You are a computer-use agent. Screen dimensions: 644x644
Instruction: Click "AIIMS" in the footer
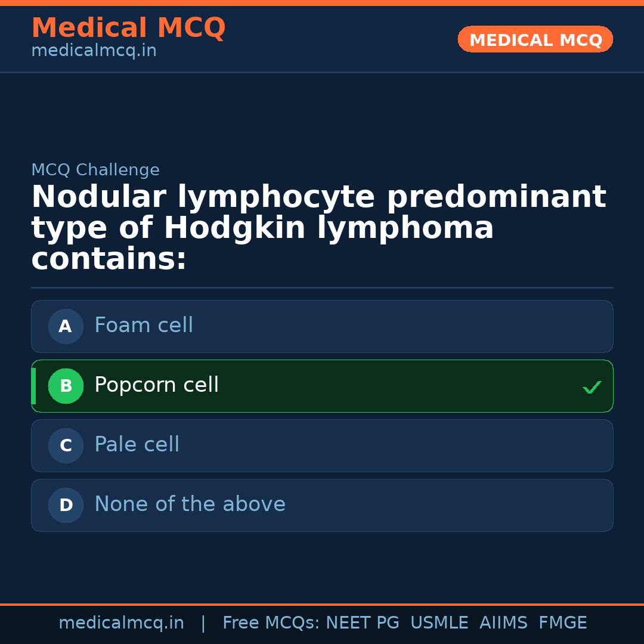503,623
